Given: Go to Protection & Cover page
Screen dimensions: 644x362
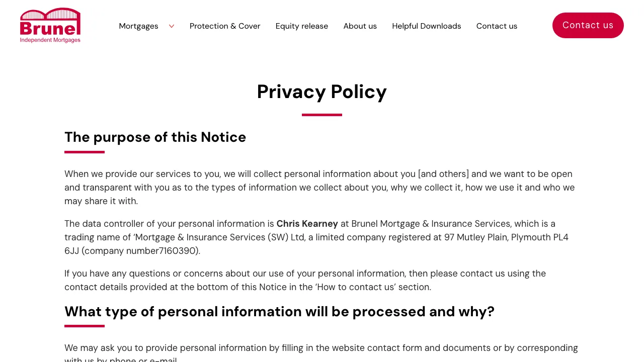Looking at the screenshot, I should tap(225, 26).
